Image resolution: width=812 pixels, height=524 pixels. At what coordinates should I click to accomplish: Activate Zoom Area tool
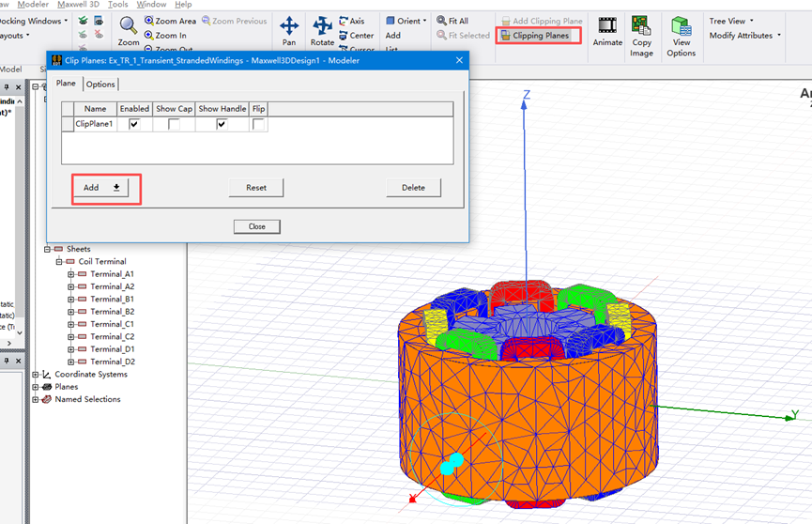[170, 21]
